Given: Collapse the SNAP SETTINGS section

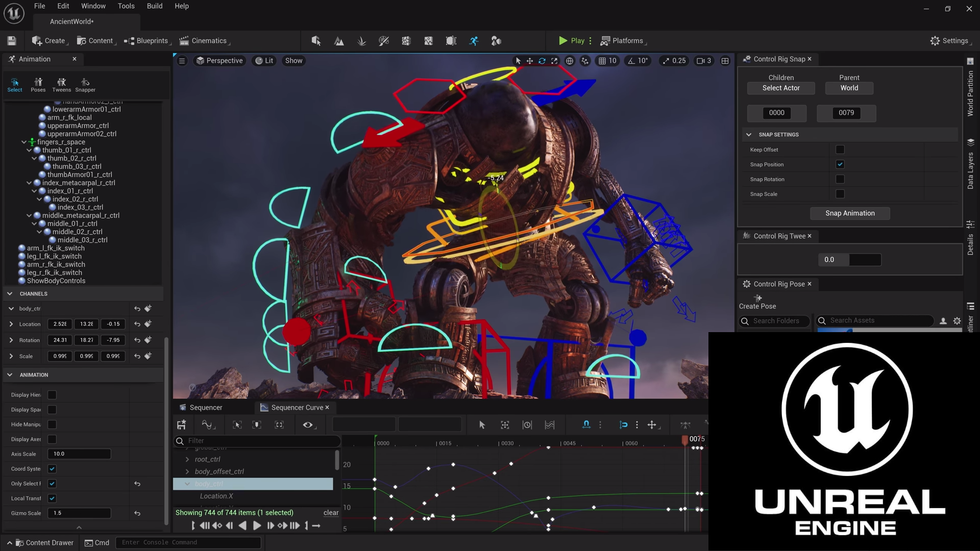Looking at the screenshot, I should point(749,135).
